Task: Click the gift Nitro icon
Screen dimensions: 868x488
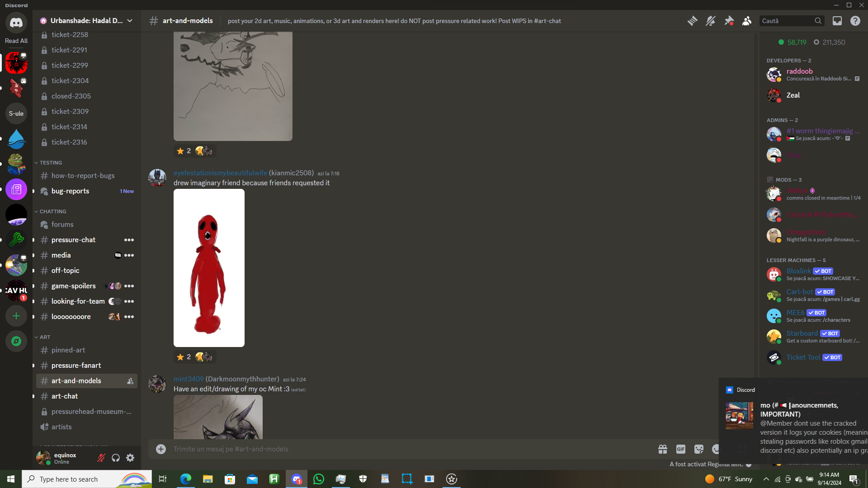Action: [x=663, y=449]
